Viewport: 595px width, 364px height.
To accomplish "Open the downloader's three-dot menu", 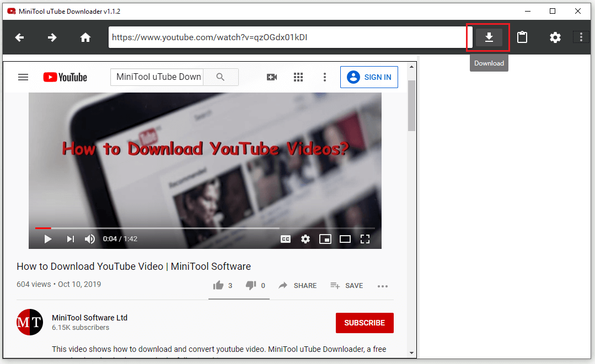I will (x=580, y=37).
